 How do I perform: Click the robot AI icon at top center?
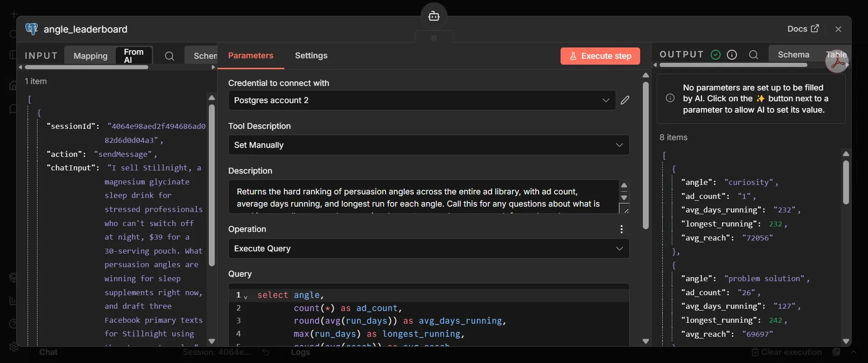[x=434, y=16]
